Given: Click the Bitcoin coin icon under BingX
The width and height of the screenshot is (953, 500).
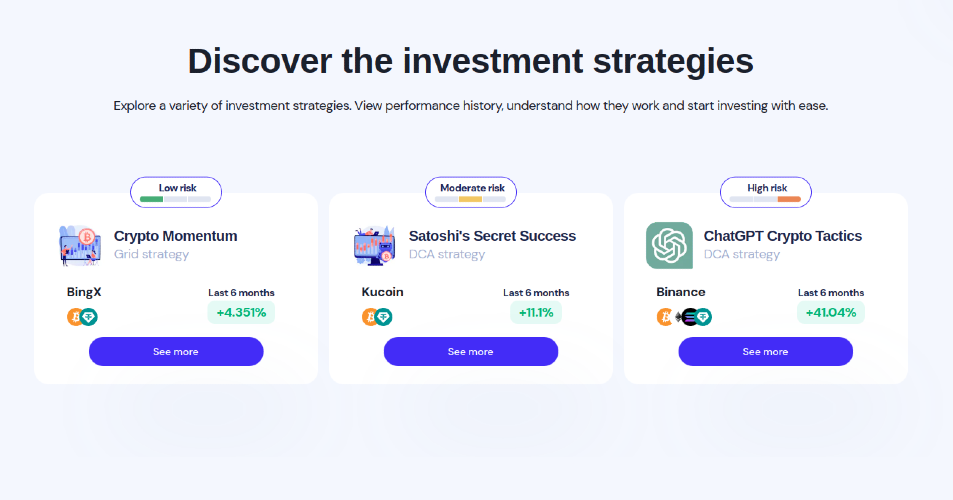Looking at the screenshot, I should click(75, 317).
